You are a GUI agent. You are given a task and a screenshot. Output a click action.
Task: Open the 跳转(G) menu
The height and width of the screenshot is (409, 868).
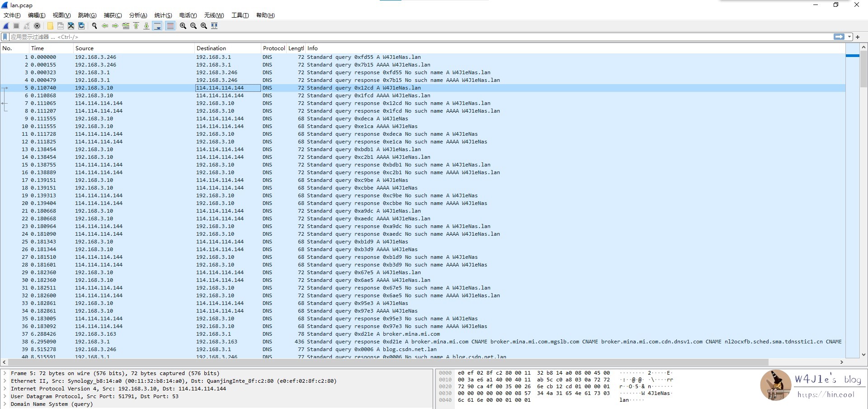[87, 15]
